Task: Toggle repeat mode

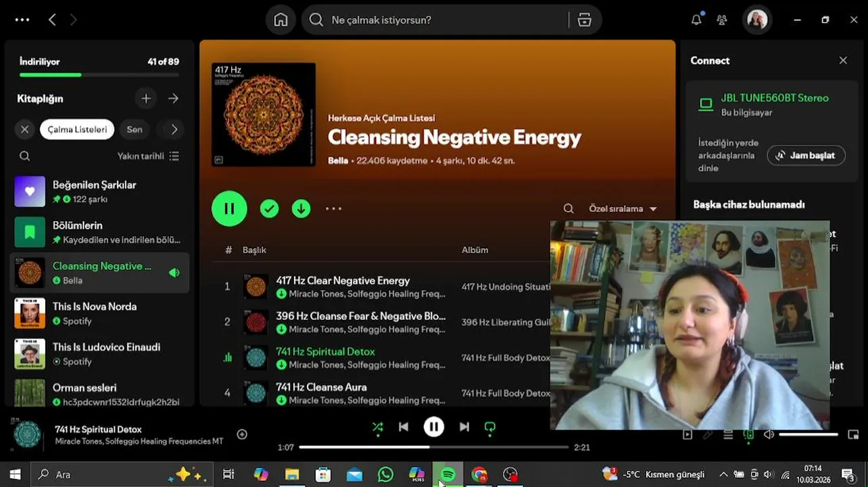Action: tap(490, 427)
